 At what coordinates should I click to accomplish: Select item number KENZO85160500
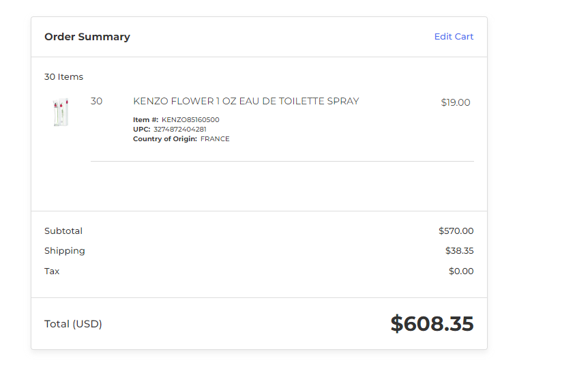click(x=190, y=119)
